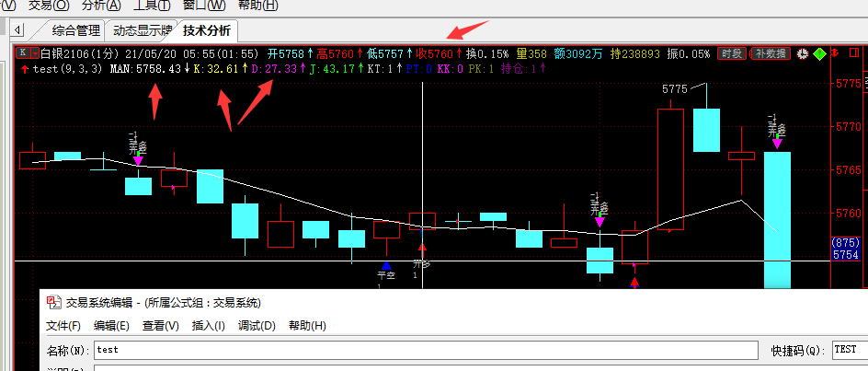Click the 持238893 open interest value
The height and width of the screenshot is (371, 868).
[x=635, y=53]
